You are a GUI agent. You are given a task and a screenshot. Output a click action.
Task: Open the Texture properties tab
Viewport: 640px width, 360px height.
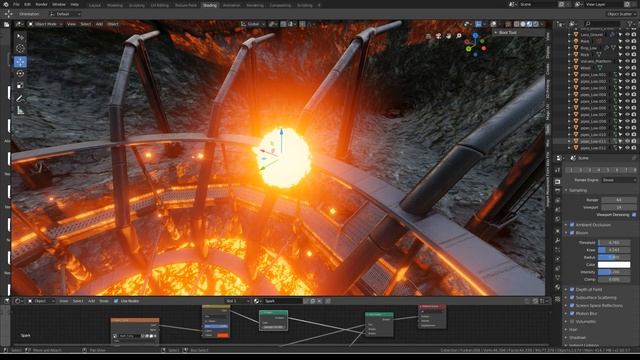tap(558, 299)
